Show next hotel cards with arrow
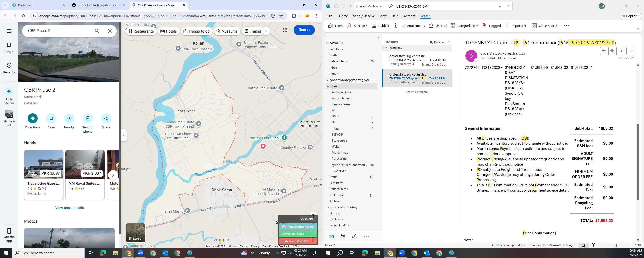The width and height of the screenshot is (644, 258). pyautogui.click(x=113, y=175)
